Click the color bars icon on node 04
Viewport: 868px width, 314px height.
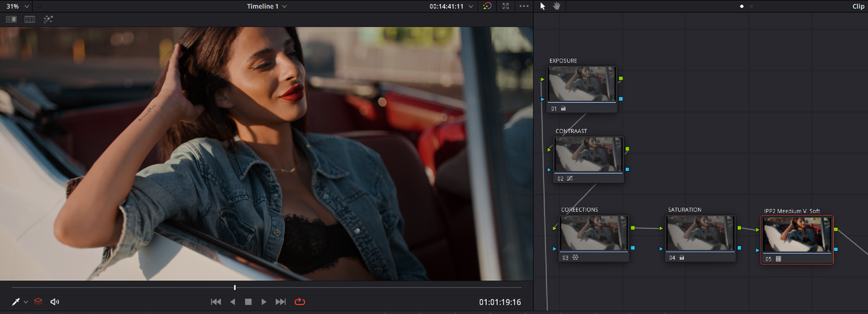tap(683, 258)
